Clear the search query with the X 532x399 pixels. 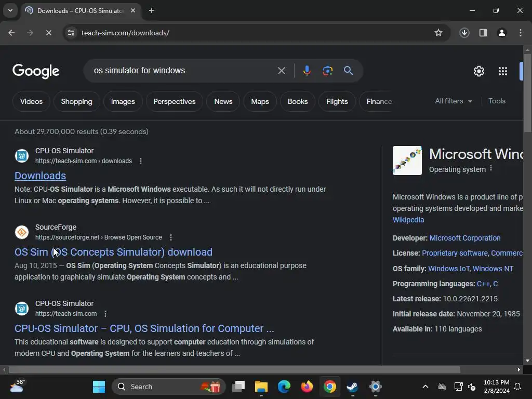[x=281, y=71]
